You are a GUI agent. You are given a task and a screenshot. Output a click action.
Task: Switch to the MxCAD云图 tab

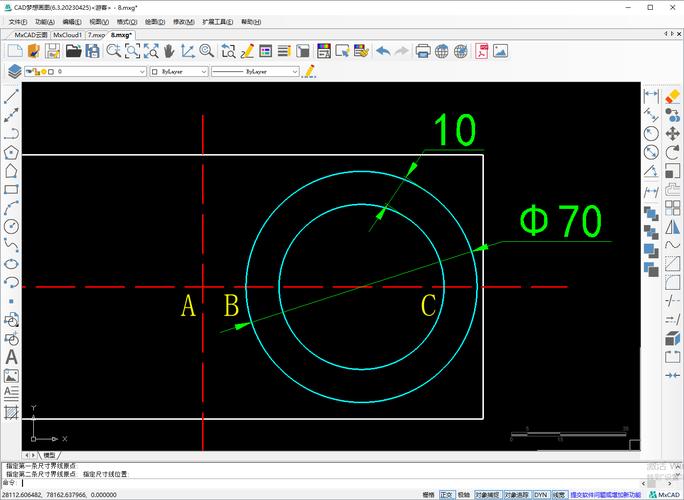(x=31, y=35)
